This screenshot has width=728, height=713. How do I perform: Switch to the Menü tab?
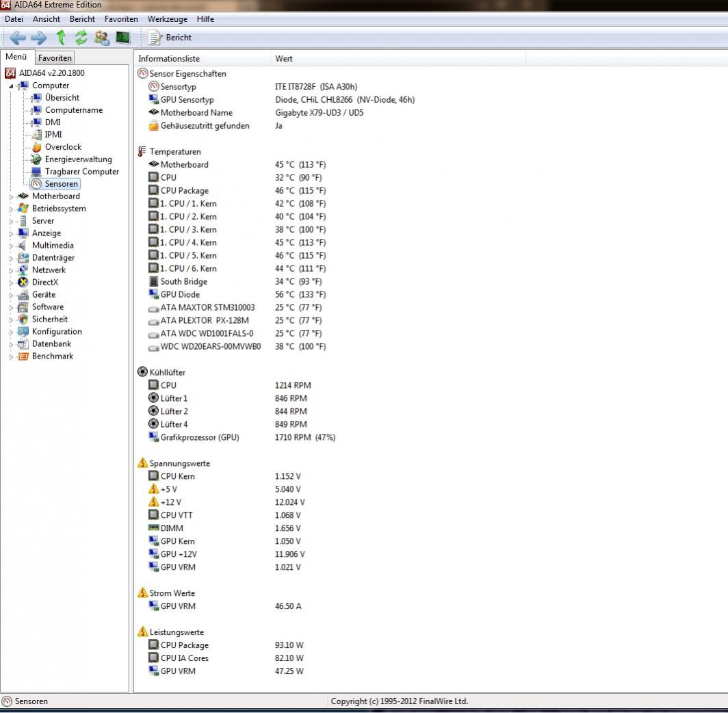[16, 57]
